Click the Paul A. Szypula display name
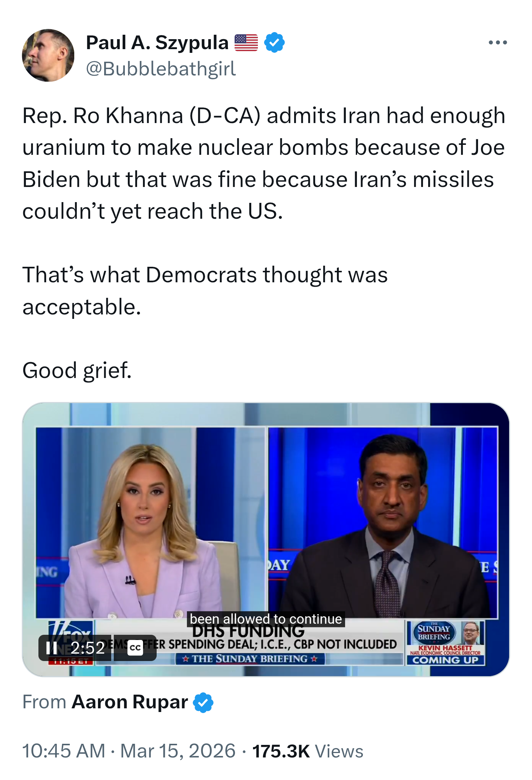The width and height of the screenshot is (532, 780). click(x=157, y=42)
